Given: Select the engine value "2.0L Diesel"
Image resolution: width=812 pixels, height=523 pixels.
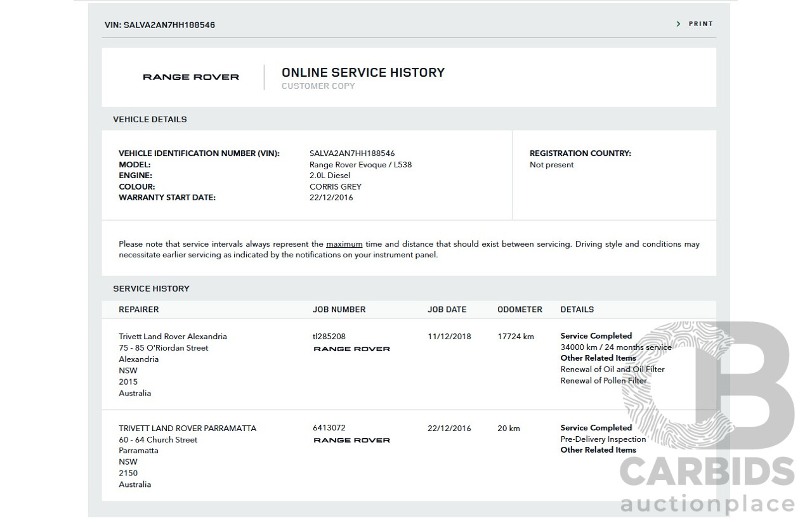Looking at the screenshot, I should click(330, 176).
